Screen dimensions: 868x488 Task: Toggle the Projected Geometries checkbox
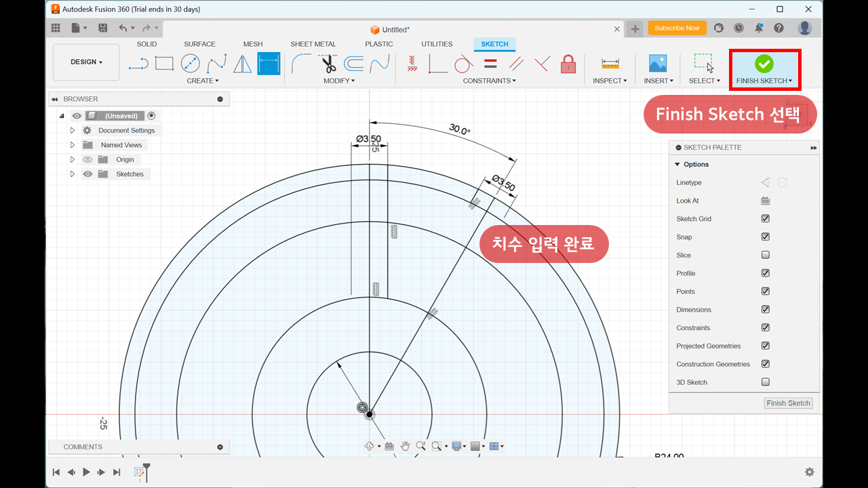pyautogui.click(x=766, y=346)
